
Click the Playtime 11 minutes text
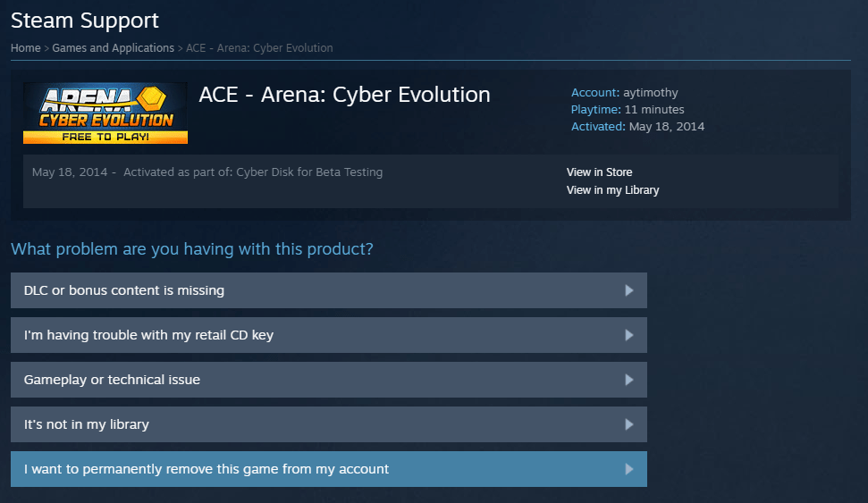[x=628, y=110]
